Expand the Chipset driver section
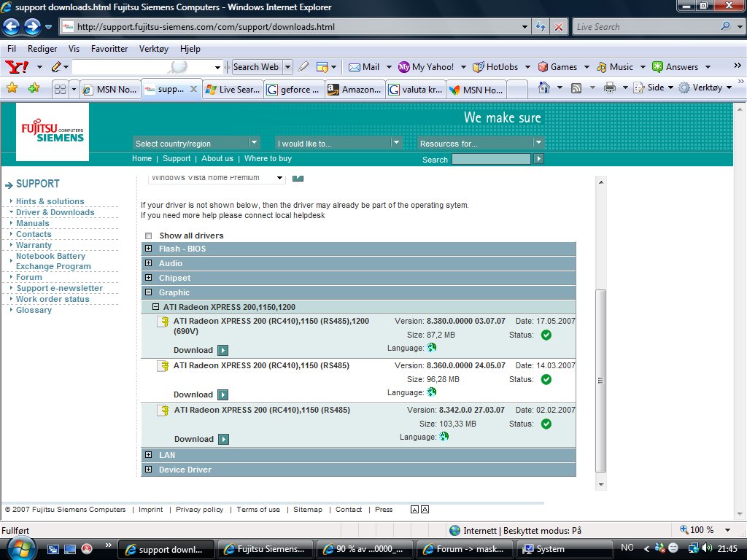This screenshot has height=560, width=747. coord(149,278)
